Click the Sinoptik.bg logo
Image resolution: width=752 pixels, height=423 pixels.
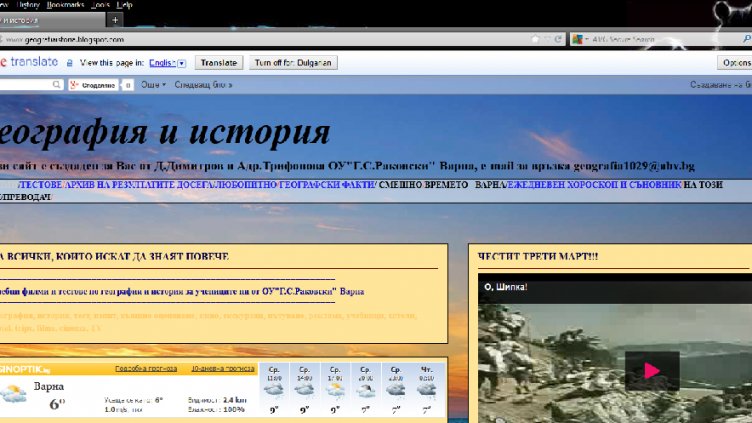point(25,369)
